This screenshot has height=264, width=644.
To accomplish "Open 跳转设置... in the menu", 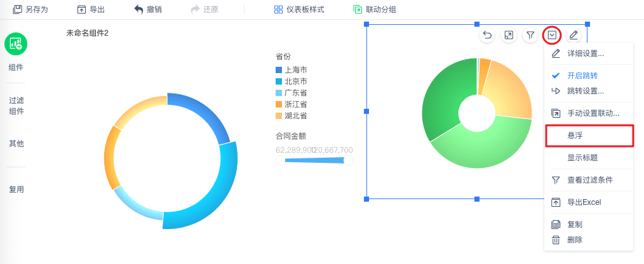I will pyautogui.click(x=588, y=91).
